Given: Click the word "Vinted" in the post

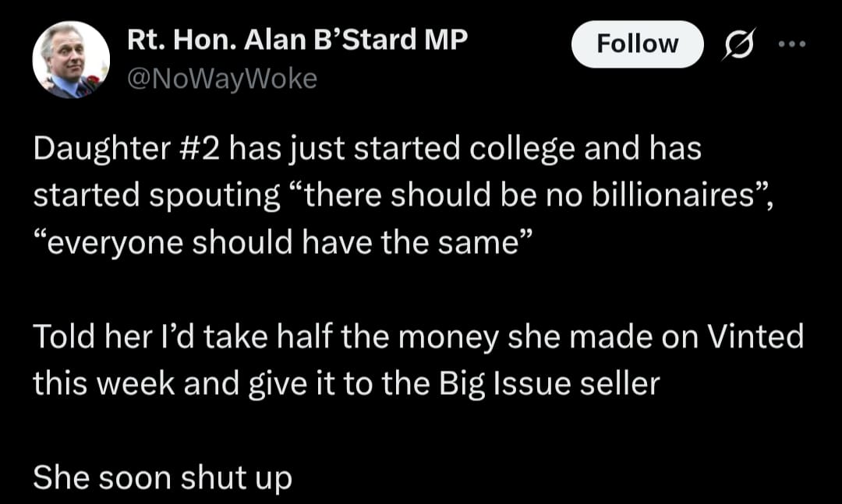Looking at the screenshot, I should point(755,336).
